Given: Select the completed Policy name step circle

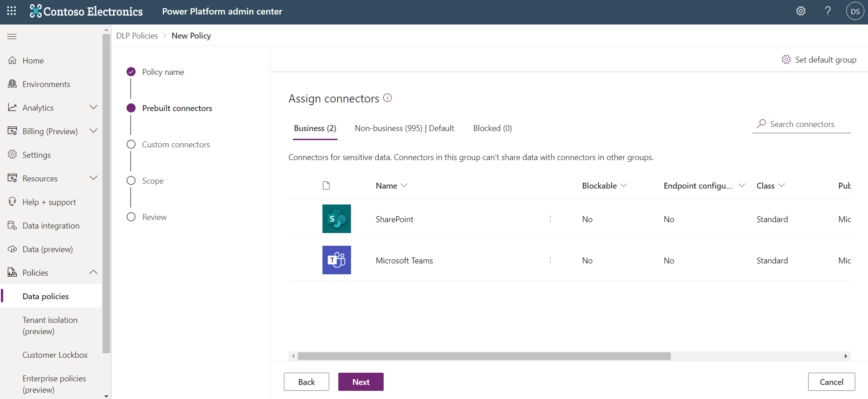Looking at the screenshot, I should click(131, 72).
